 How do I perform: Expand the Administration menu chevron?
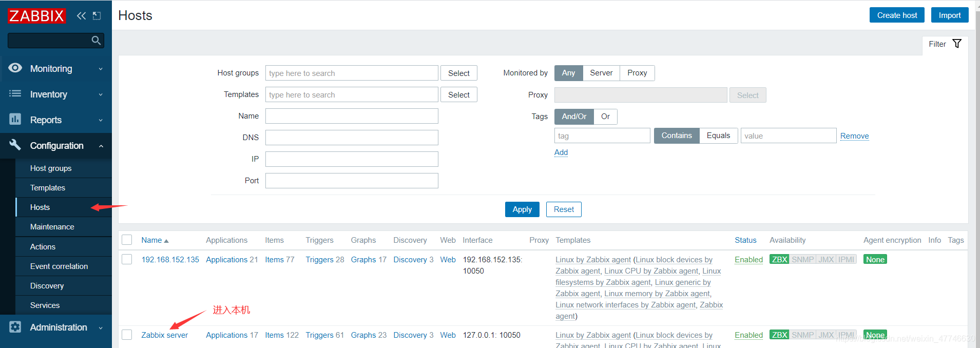tap(101, 327)
